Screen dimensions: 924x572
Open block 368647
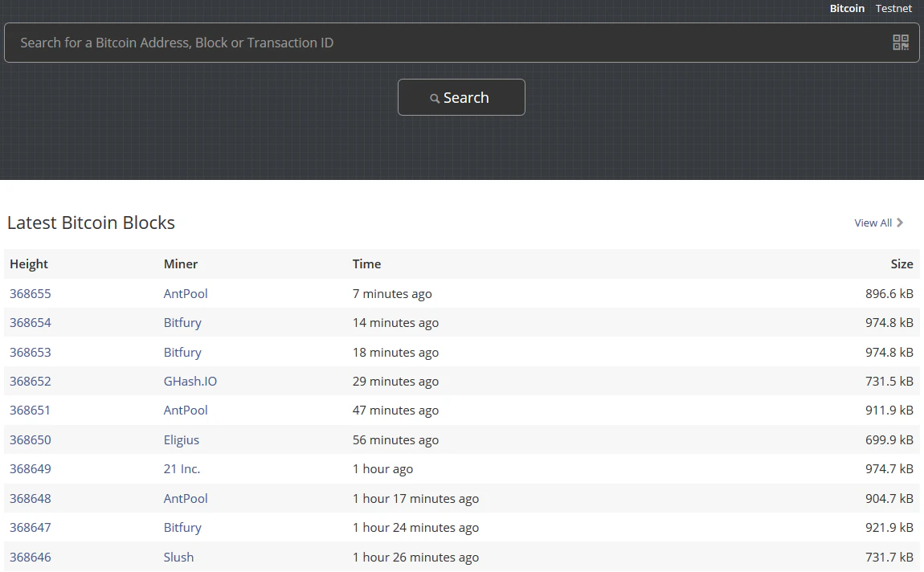point(30,527)
